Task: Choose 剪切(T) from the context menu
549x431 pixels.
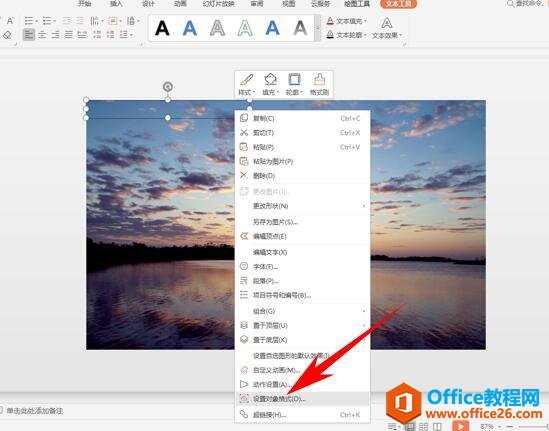Action: coord(303,133)
